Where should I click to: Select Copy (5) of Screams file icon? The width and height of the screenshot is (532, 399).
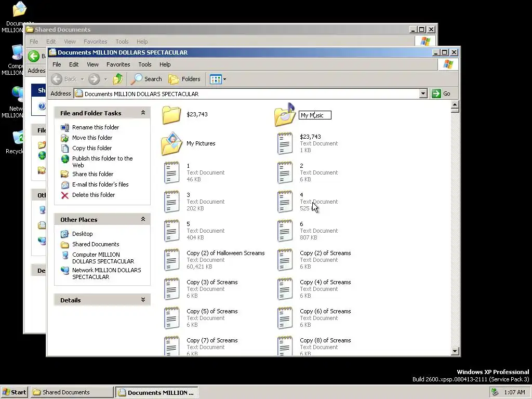coord(171,318)
